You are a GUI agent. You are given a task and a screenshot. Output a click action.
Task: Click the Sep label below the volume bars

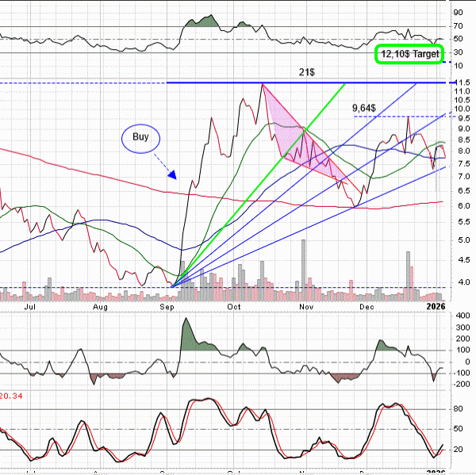(168, 305)
